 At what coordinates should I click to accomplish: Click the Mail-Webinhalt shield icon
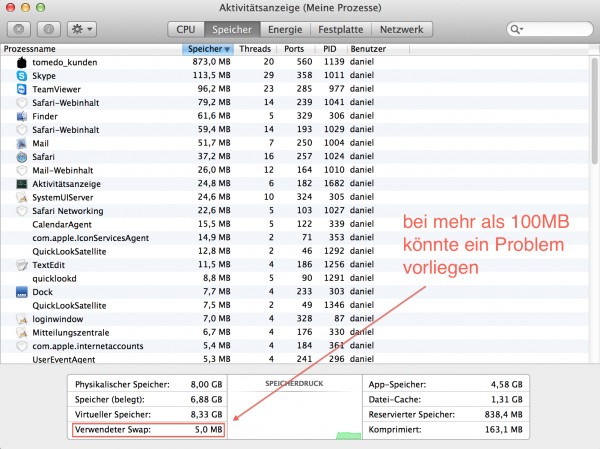(x=22, y=170)
